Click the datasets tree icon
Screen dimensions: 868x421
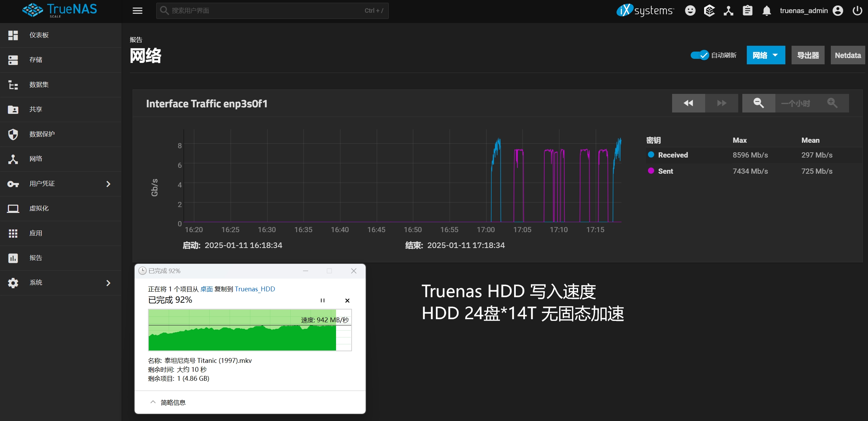[x=13, y=85]
